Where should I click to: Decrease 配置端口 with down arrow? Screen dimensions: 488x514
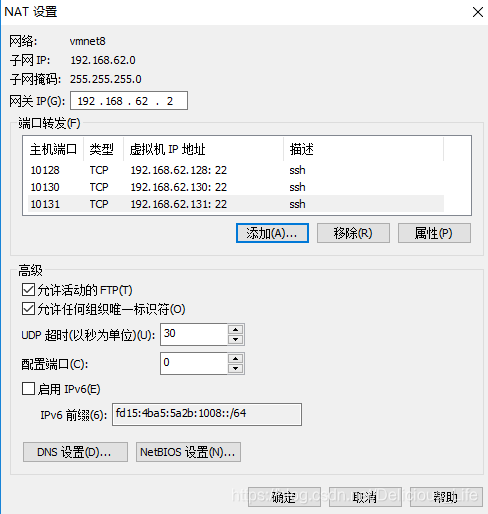236,368
